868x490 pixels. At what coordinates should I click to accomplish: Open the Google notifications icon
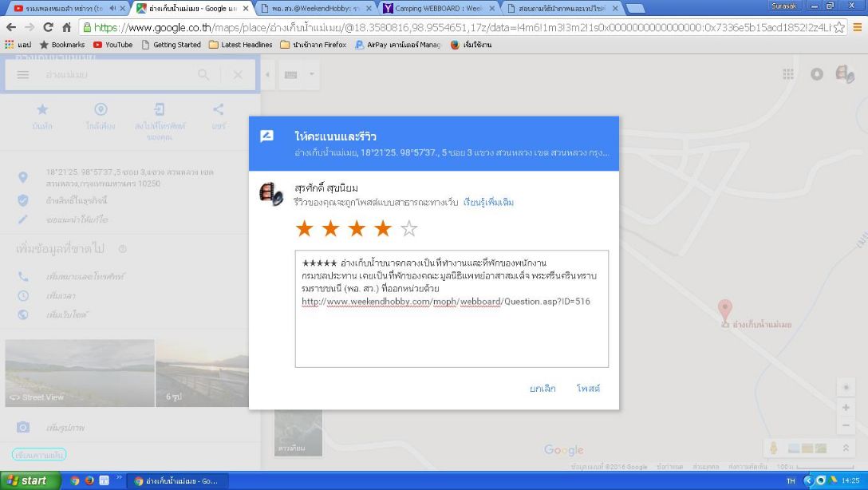point(816,73)
